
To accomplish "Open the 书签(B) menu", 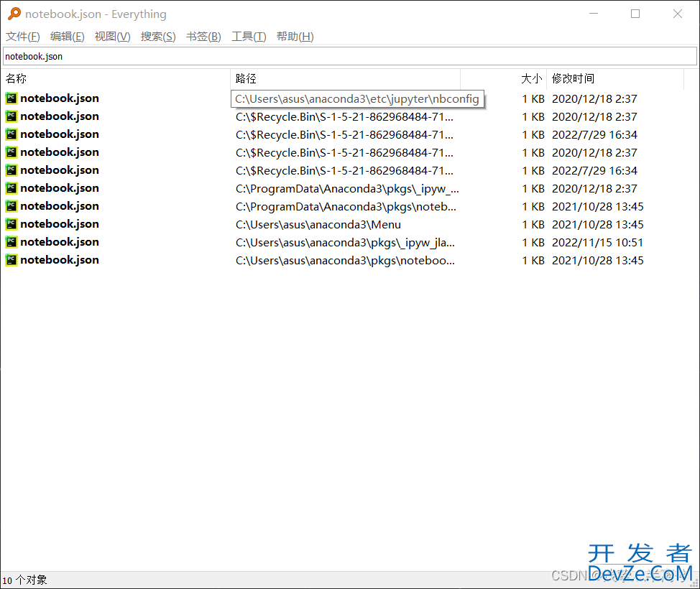I will [203, 37].
